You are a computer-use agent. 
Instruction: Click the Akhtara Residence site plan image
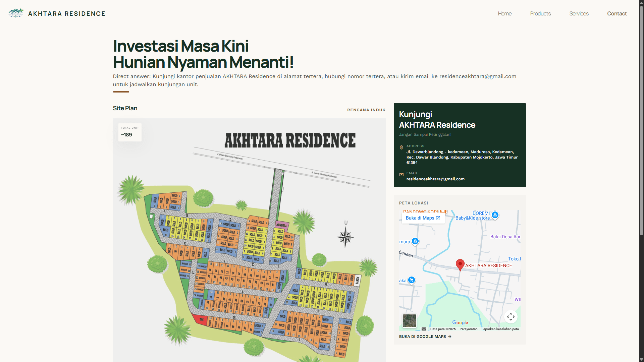(249, 240)
